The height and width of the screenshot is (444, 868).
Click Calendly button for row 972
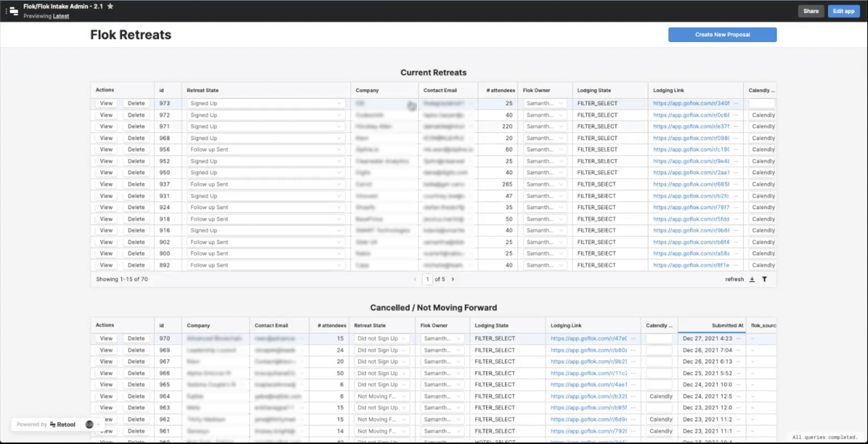click(x=762, y=115)
